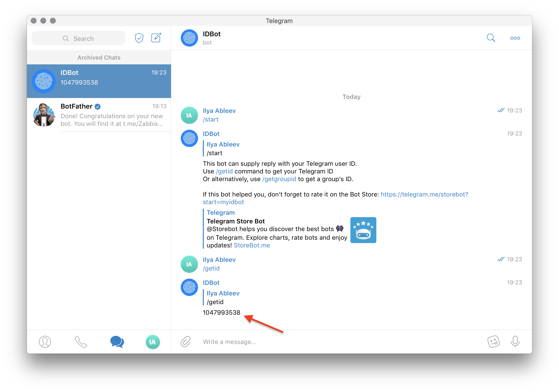This screenshot has height=392, width=559.
Task: Click the Telegram Store Bot rating icon
Action: click(x=363, y=229)
